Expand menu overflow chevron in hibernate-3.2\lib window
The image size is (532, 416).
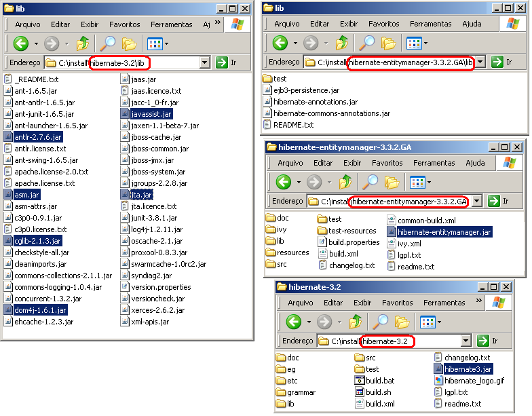coord(218,22)
